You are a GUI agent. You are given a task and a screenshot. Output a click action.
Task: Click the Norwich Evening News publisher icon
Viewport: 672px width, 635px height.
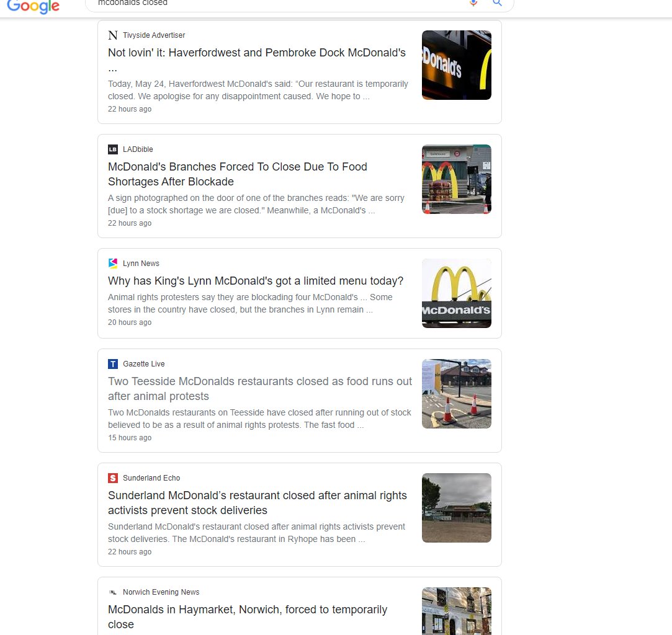click(x=113, y=592)
